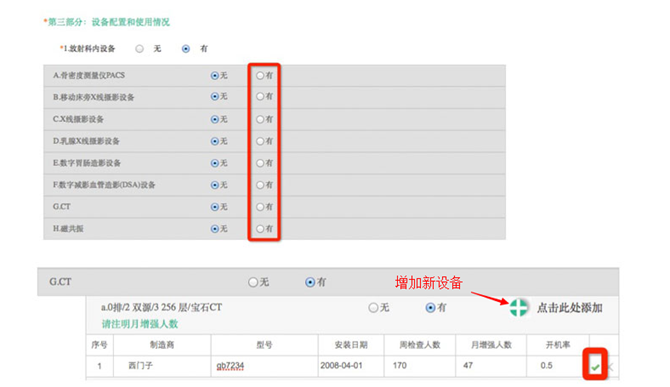Choose 有 for A.骨密度测量仪PACS
The height and width of the screenshot is (387, 670).
pyautogui.click(x=260, y=76)
